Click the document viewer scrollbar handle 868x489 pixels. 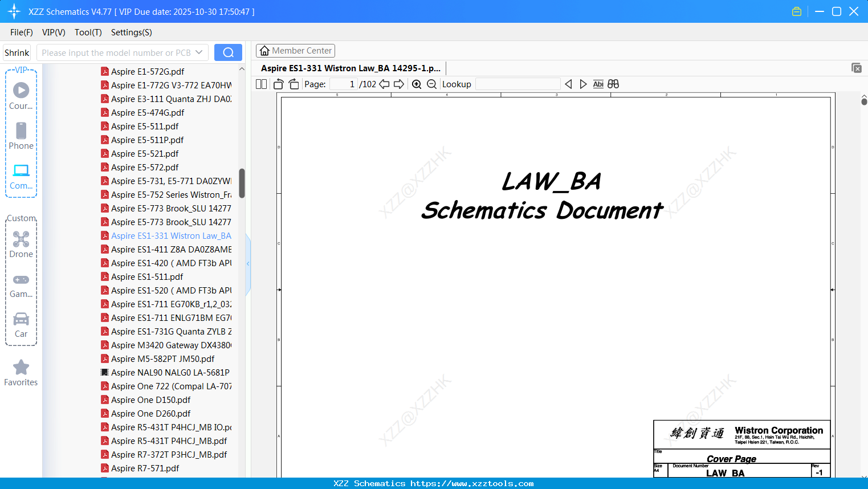(x=864, y=101)
